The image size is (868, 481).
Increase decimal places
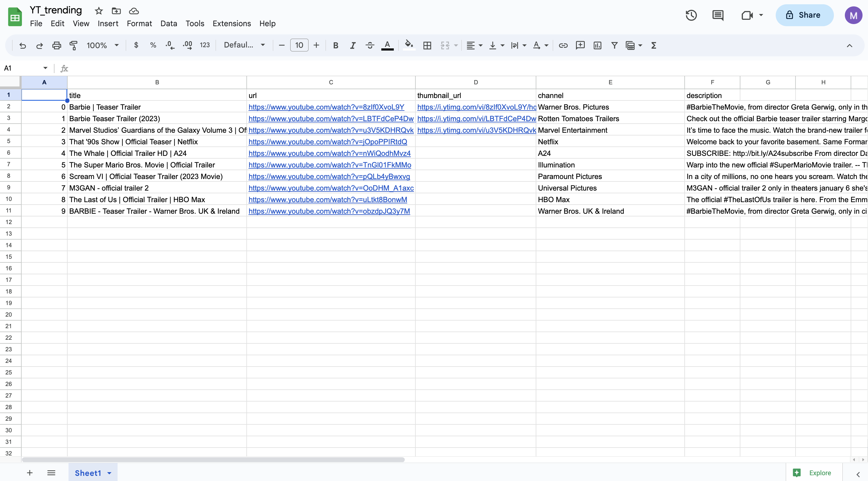click(x=187, y=45)
